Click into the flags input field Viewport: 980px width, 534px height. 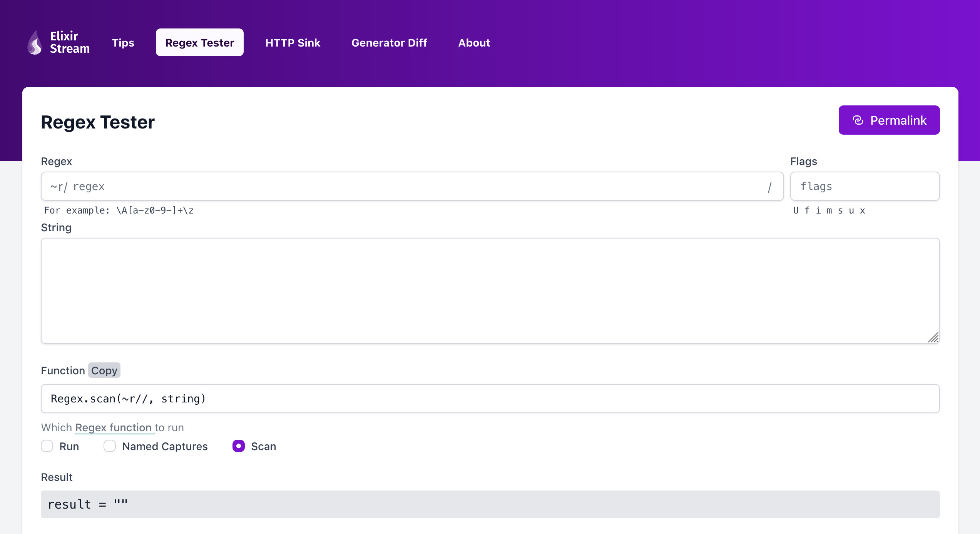tap(865, 186)
